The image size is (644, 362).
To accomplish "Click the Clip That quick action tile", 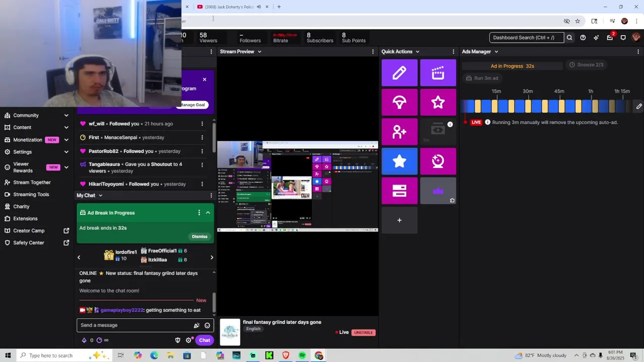I will pyautogui.click(x=438, y=73).
